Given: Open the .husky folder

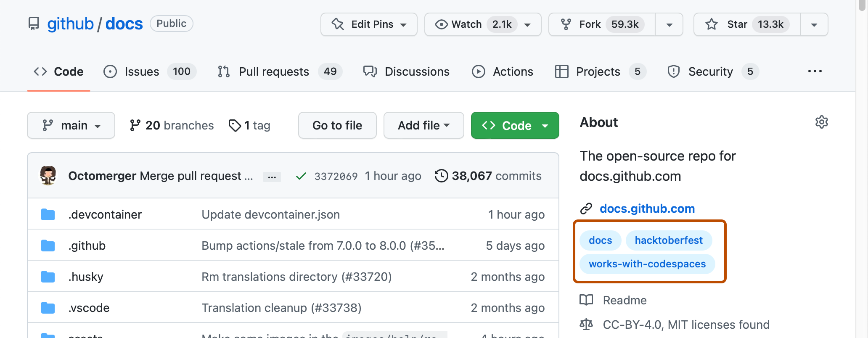Looking at the screenshot, I should tap(86, 277).
